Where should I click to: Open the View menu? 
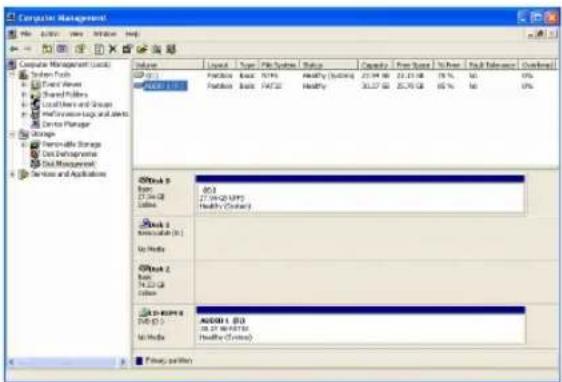[x=76, y=34]
